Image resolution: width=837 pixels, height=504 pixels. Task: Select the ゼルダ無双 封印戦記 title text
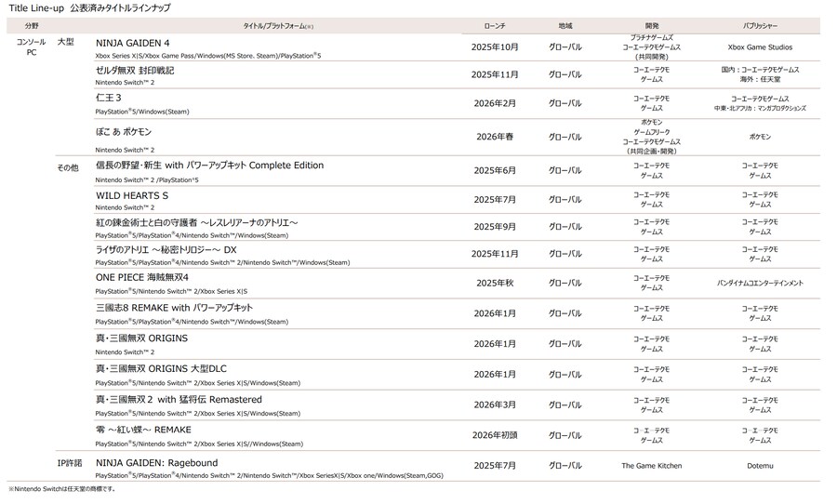click(x=135, y=70)
